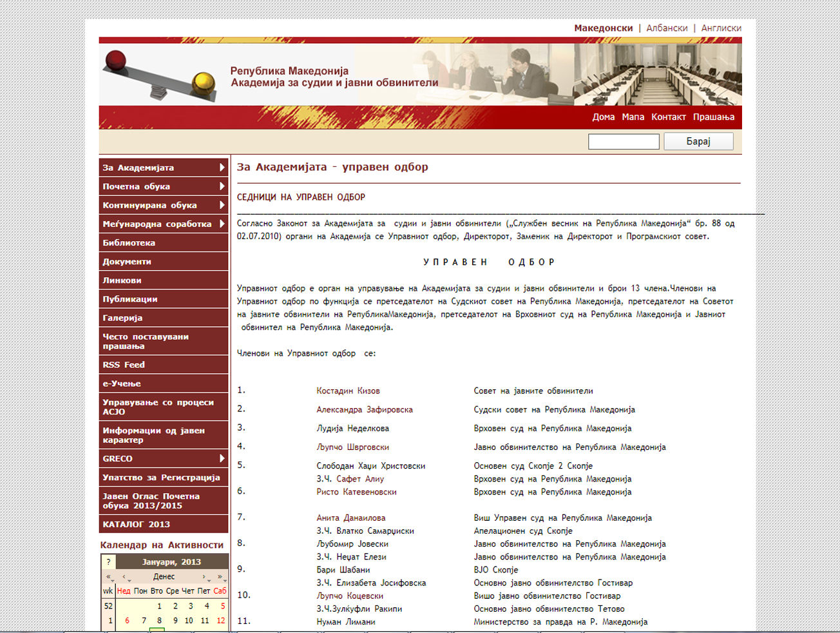Click the calendar help question mark
840x633 pixels.
108,561
